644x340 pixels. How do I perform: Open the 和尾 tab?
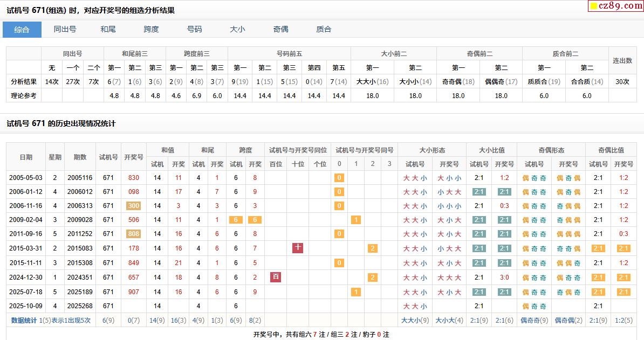coord(108,29)
